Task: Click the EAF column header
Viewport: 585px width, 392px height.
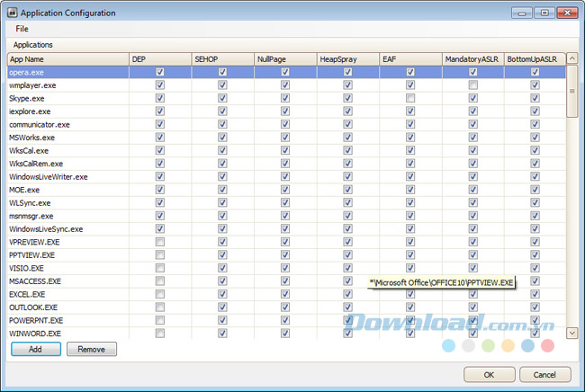Action: click(410, 59)
